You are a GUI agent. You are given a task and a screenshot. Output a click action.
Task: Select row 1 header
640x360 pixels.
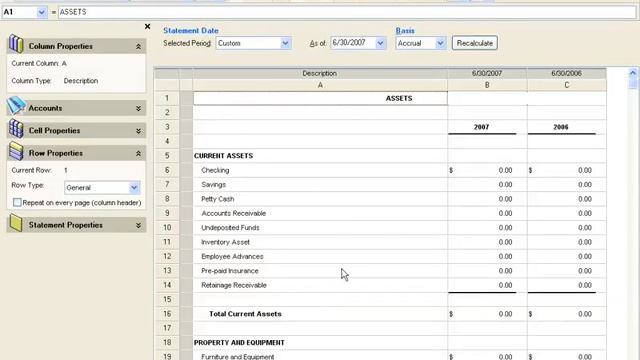[x=167, y=98]
